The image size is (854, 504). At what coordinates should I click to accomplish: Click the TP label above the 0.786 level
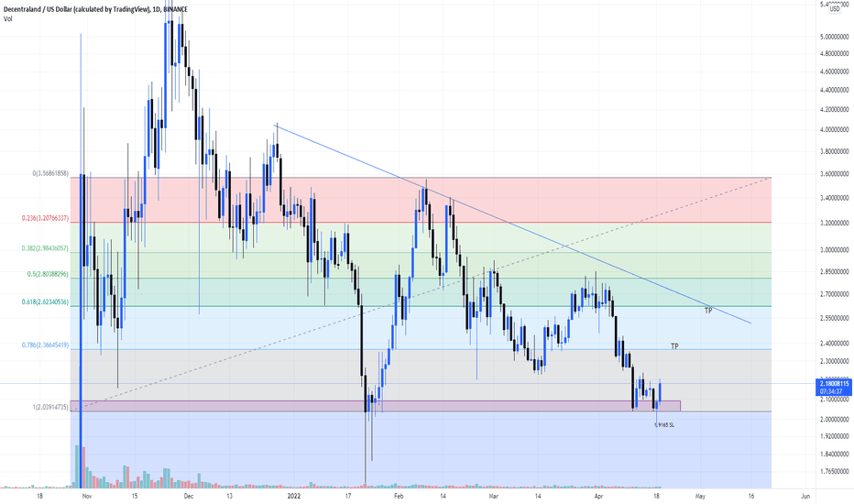[674, 346]
